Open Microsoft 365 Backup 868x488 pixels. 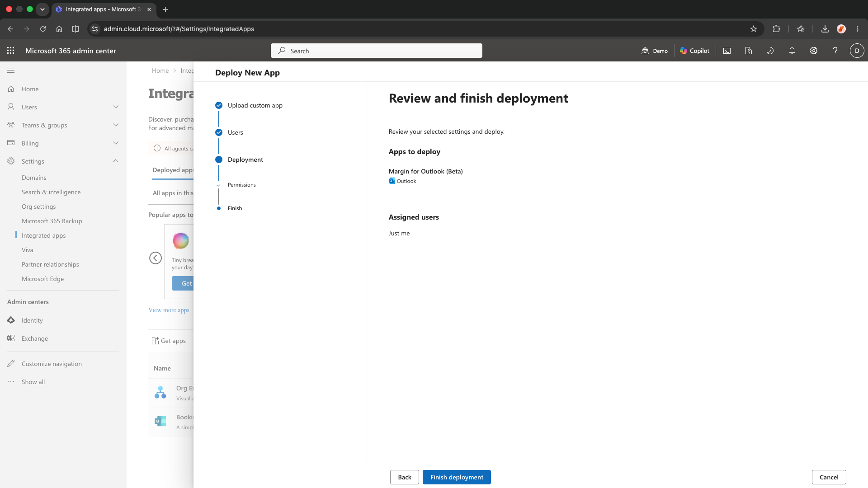pos(52,221)
